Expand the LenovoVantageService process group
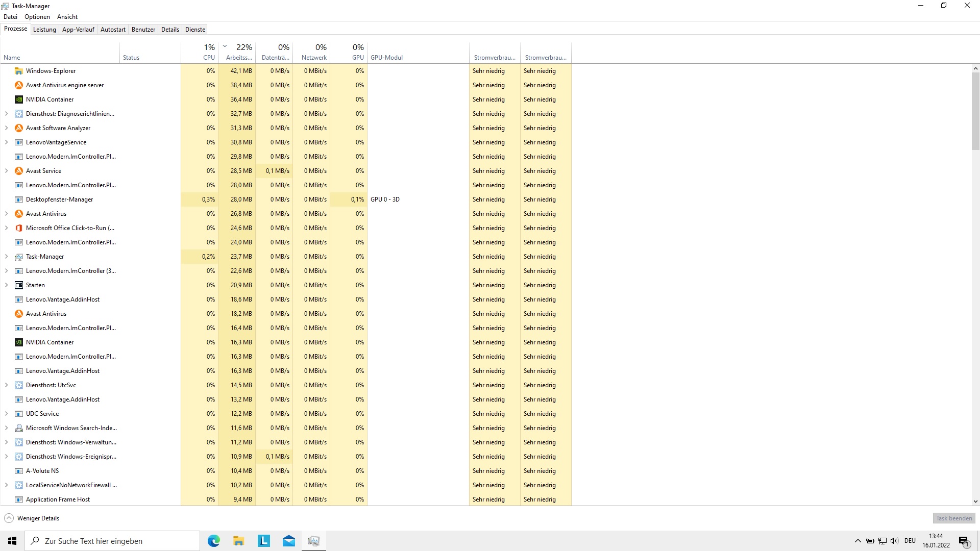980x551 pixels. 7,142
